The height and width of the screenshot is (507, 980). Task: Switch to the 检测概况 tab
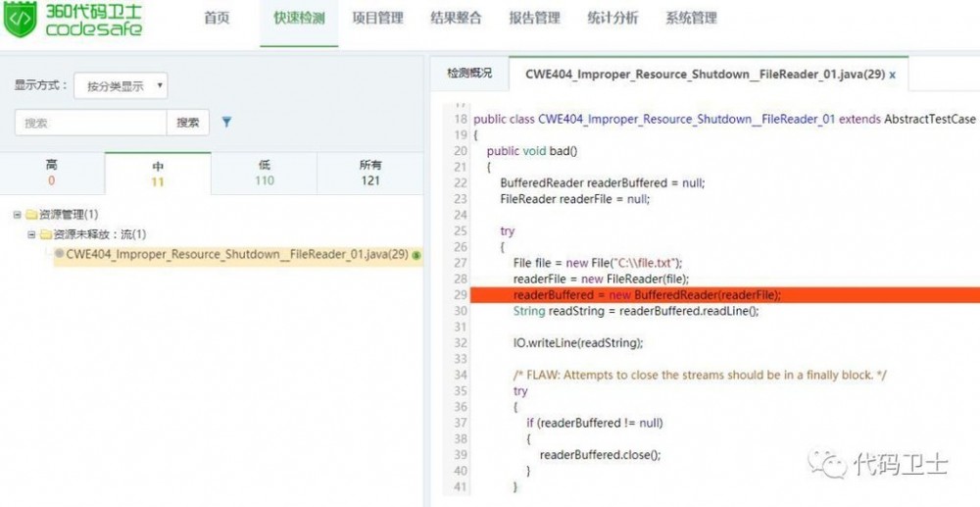pos(469,74)
